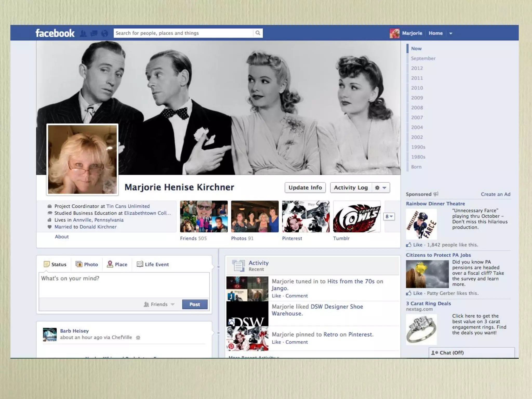Open friend requests icon in top bar
Viewport: 532px width, 399px height.
tap(83, 34)
